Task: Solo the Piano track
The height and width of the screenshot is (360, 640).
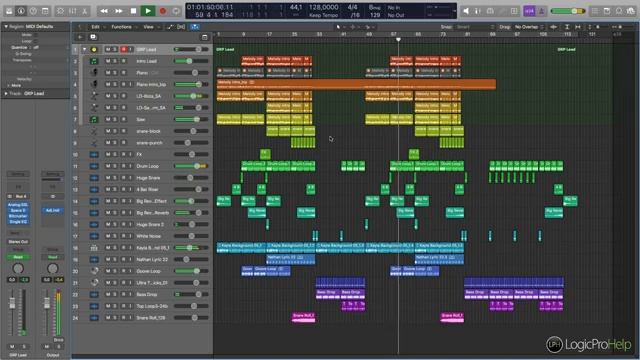Action: (x=115, y=73)
